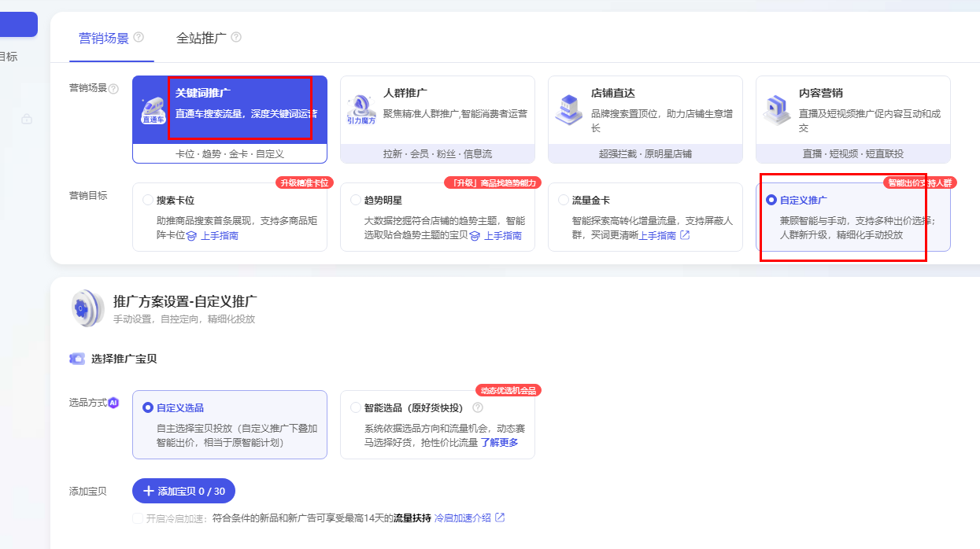Click the AI badge beside 选品方式
The image size is (980, 549).
point(113,403)
